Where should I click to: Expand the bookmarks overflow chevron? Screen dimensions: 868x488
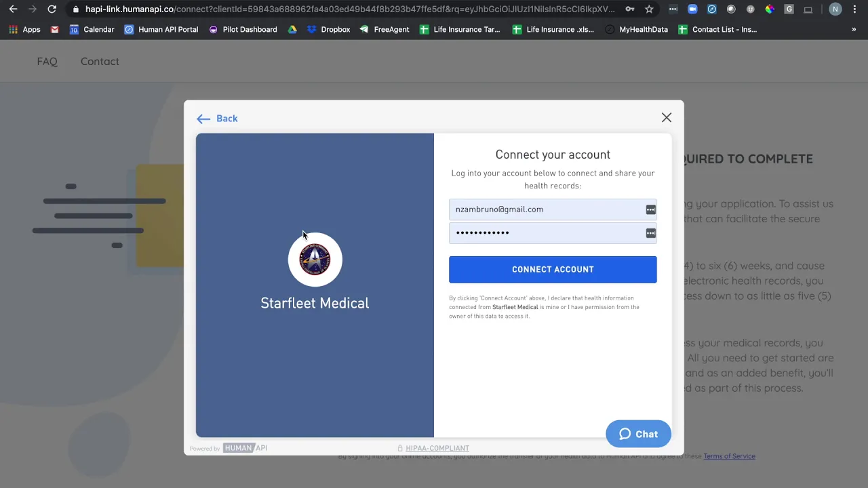tap(853, 30)
